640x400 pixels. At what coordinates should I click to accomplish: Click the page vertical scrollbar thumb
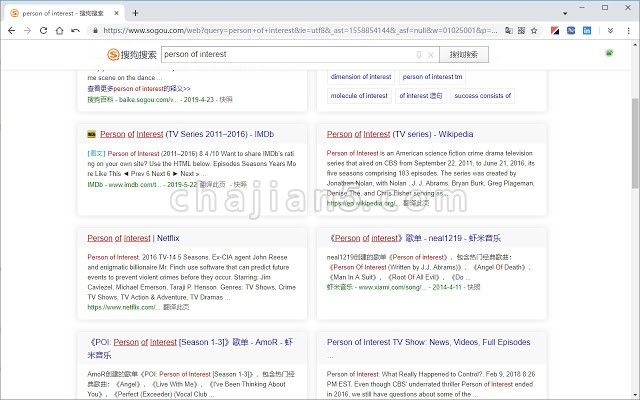click(x=635, y=143)
